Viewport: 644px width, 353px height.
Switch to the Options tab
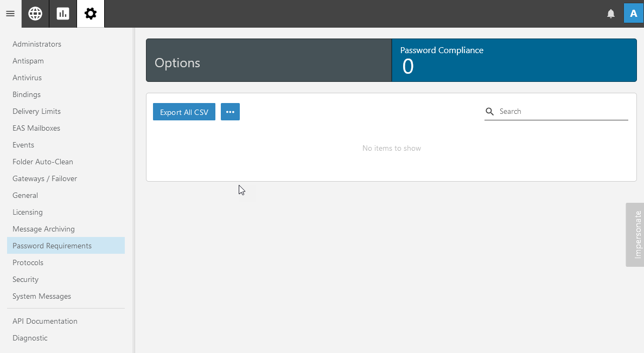pos(269,60)
